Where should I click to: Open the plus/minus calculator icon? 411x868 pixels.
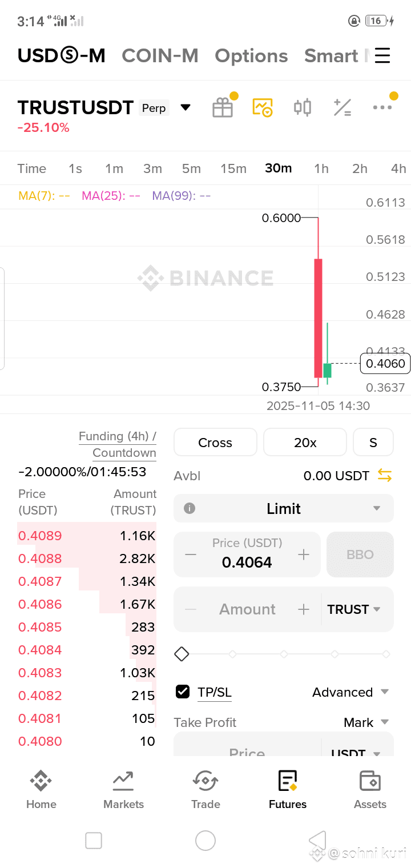342,107
